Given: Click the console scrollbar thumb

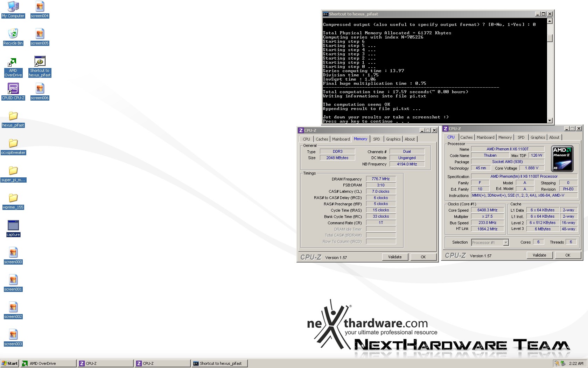Looking at the screenshot, I should pos(549,38).
